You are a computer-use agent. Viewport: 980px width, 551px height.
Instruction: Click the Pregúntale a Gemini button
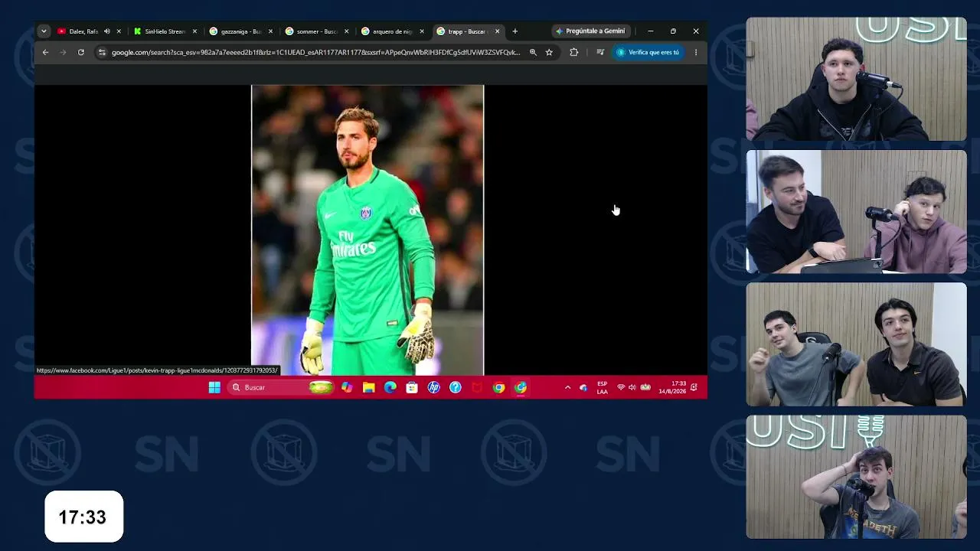tap(590, 31)
